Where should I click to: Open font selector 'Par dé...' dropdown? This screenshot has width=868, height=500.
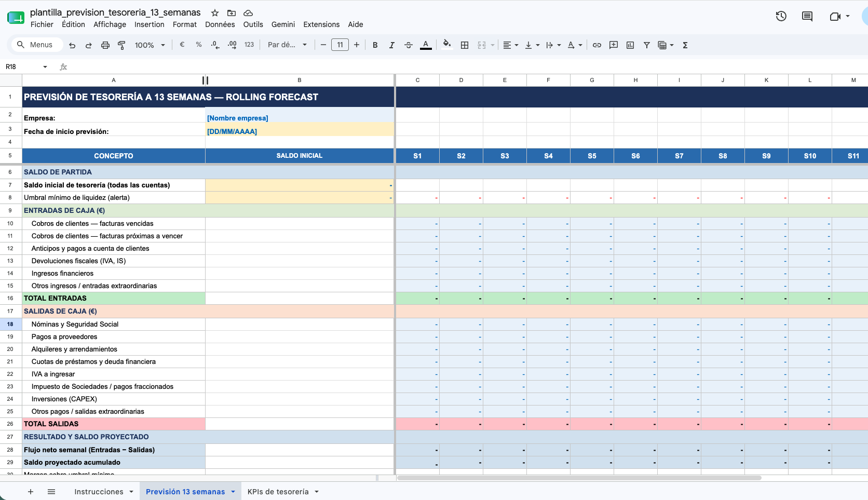(287, 45)
